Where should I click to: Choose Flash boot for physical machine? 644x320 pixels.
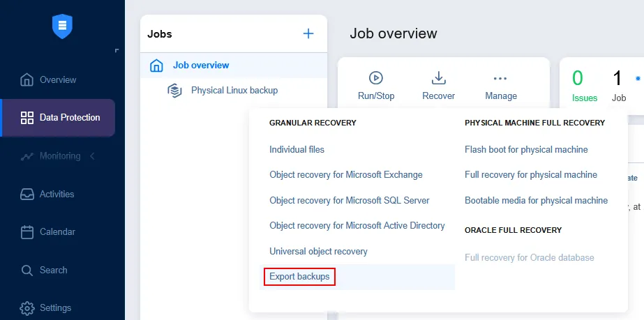pyautogui.click(x=526, y=149)
